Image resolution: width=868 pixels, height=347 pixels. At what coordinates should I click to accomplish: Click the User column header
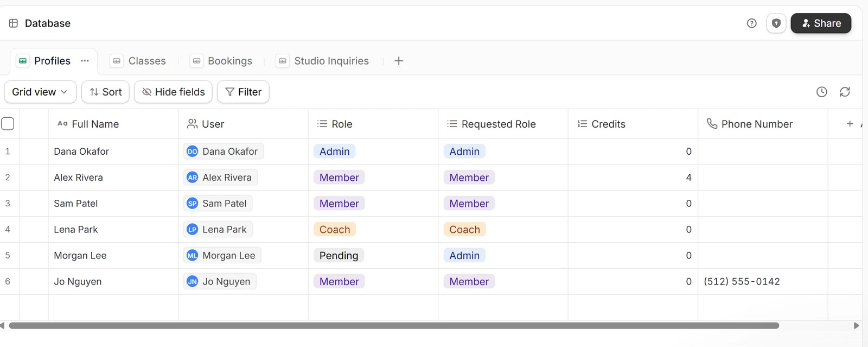click(x=243, y=124)
